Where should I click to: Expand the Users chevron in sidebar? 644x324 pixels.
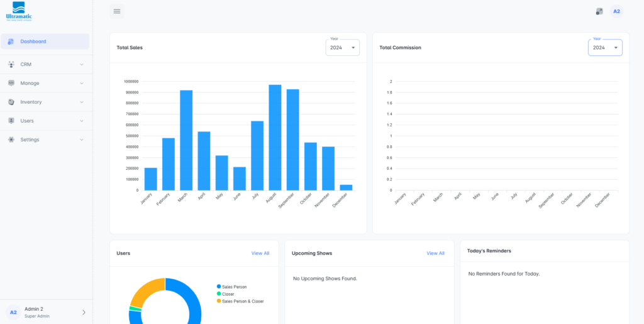click(x=82, y=121)
